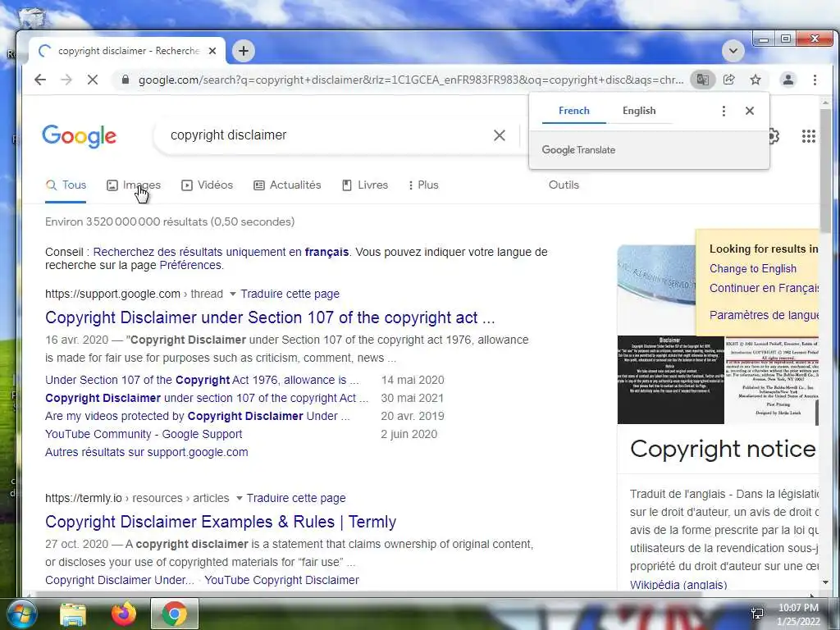840x630 pixels.
Task: Switch to the Livres results tab
Action: (x=365, y=185)
